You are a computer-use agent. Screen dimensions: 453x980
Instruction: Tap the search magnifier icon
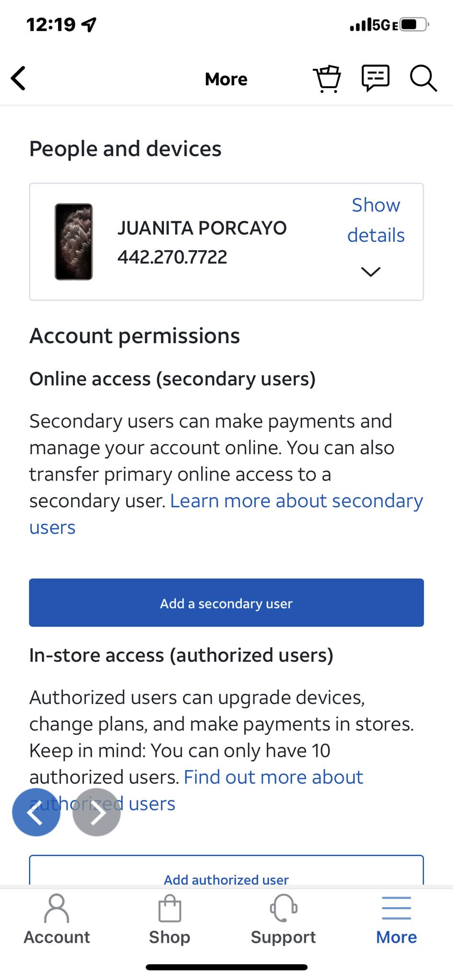(423, 78)
